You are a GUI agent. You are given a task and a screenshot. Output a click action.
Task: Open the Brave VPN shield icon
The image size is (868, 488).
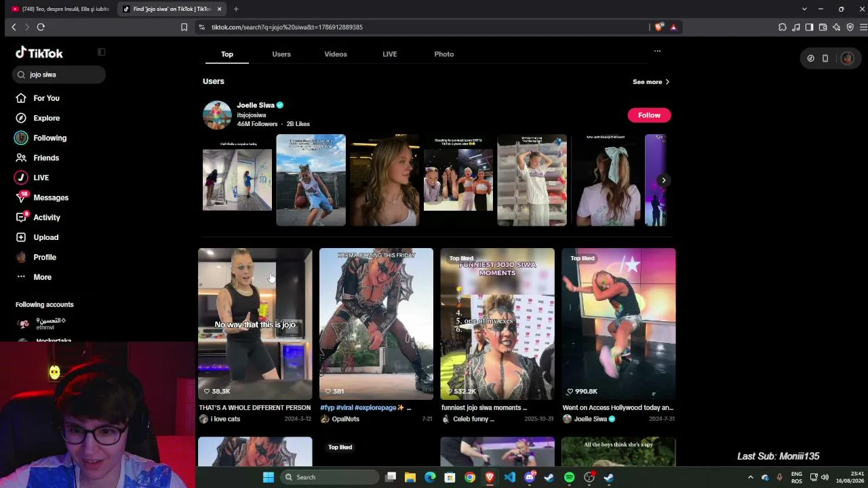click(850, 27)
